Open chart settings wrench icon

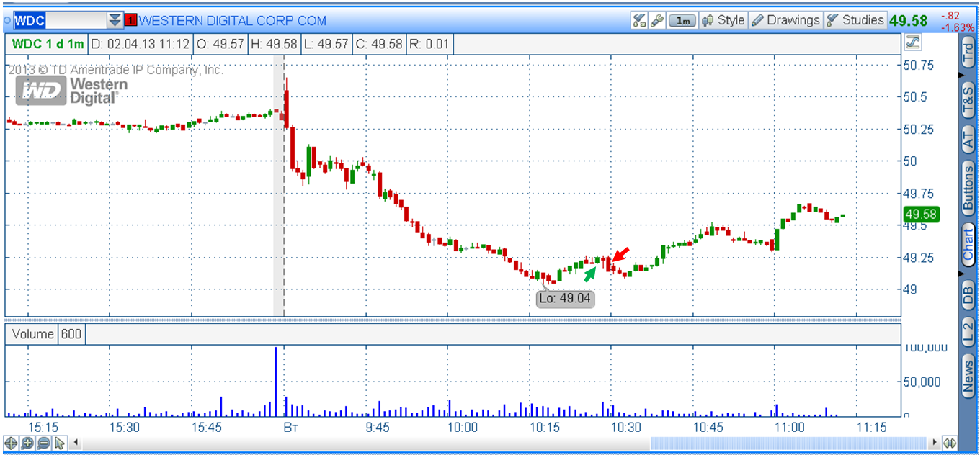tap(656, 20)
